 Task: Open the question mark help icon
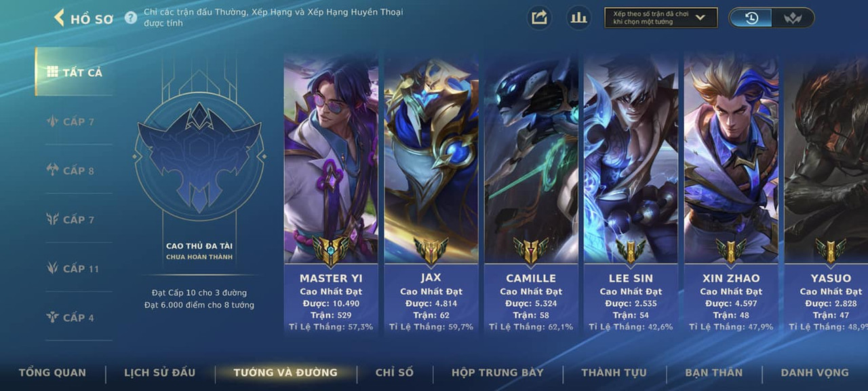click(131, 18)
